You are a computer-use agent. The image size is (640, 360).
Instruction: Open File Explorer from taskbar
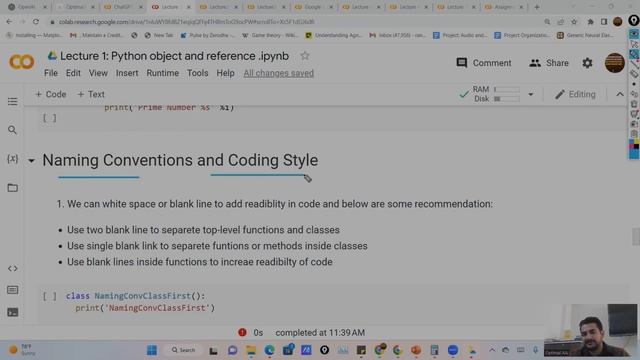coord(251,350)
